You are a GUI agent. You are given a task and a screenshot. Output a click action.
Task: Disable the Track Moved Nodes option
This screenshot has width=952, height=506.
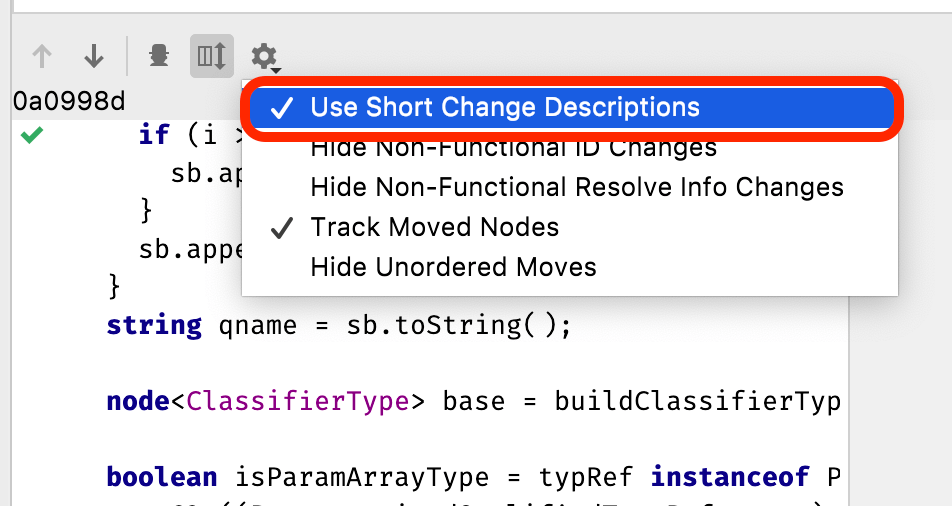(434, 227)
